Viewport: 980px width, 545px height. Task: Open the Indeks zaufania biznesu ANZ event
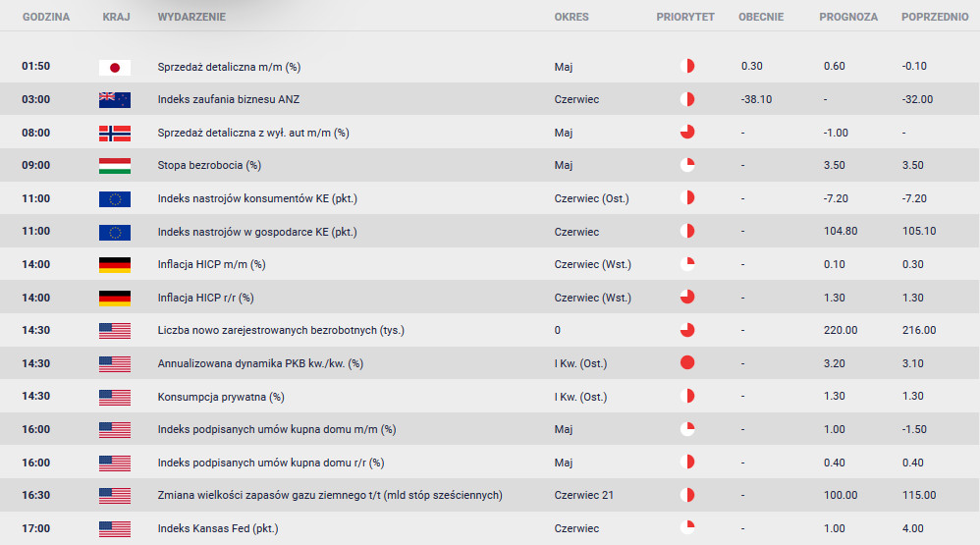tap(228, 99)
